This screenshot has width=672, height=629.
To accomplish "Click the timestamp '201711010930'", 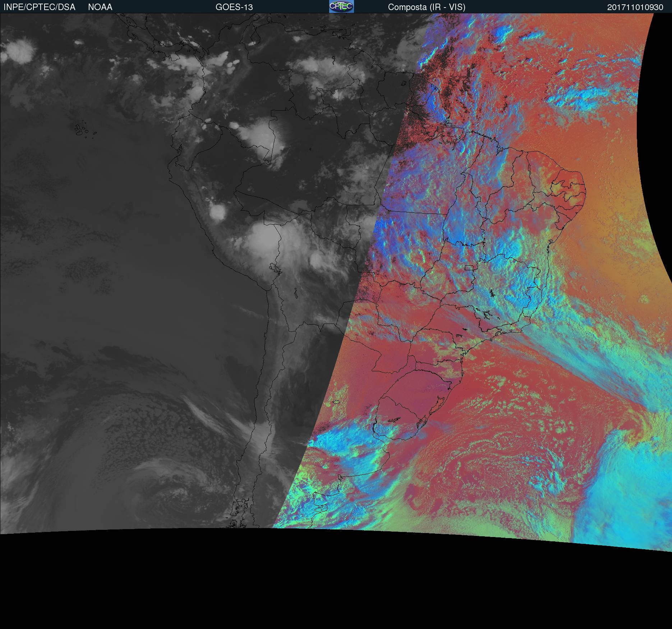I will 635,7.
